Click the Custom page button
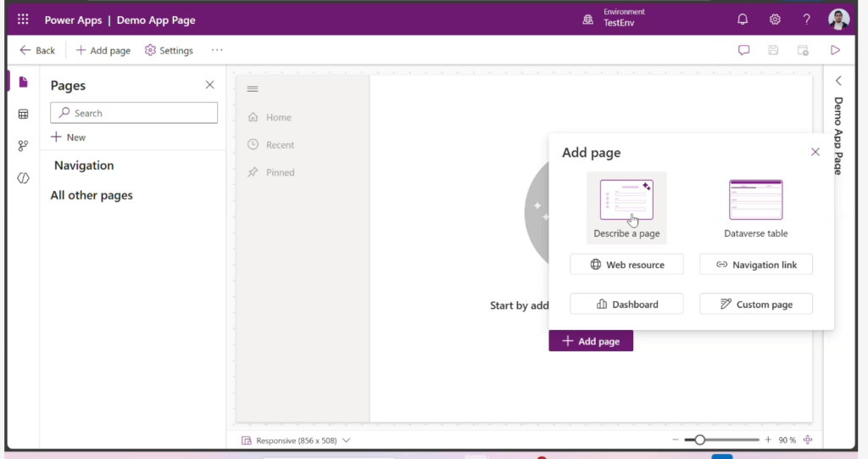Viewport: 868px width, 459px height. (x=755, y=305)
